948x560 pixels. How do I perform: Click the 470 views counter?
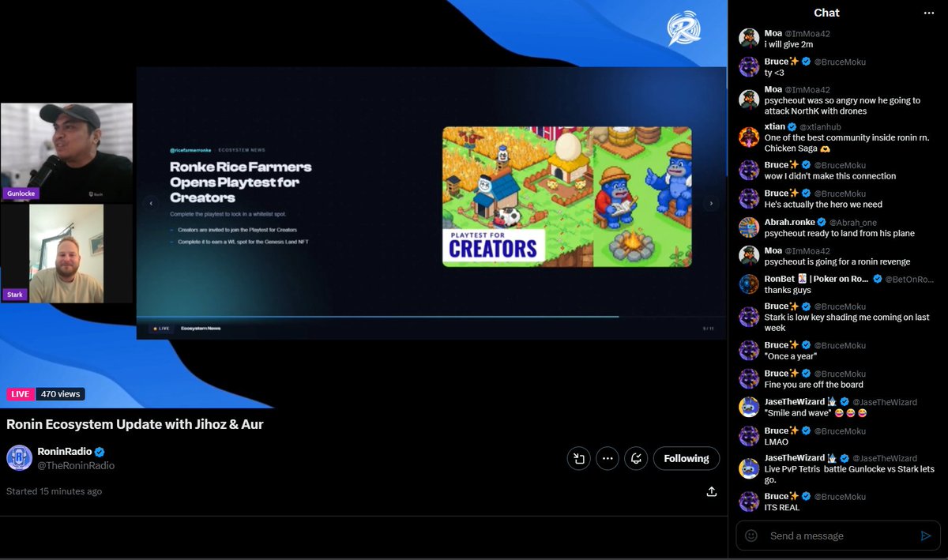pyautogui.click(x=60, y=394)
